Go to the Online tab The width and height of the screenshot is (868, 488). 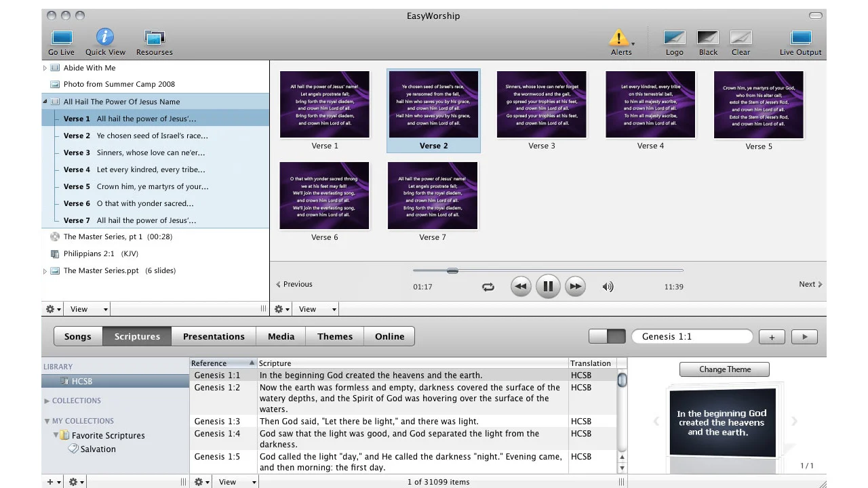[389, 336]
